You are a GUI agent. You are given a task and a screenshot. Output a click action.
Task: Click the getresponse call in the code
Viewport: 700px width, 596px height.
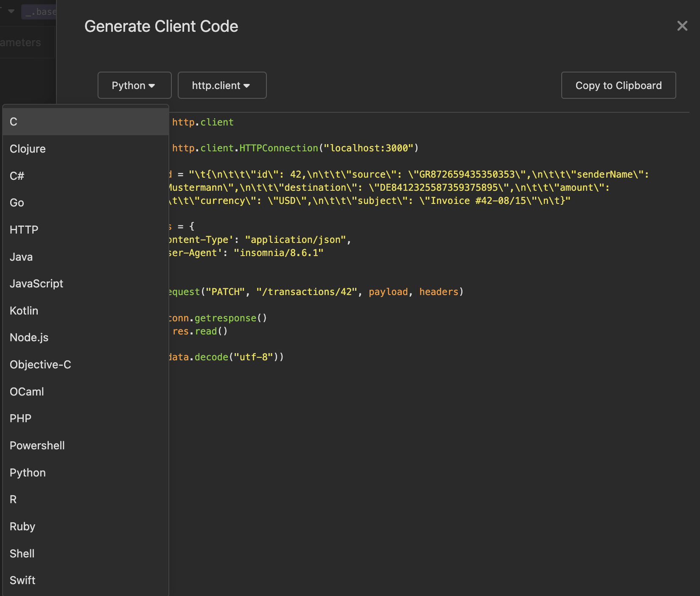pos(225,318)
